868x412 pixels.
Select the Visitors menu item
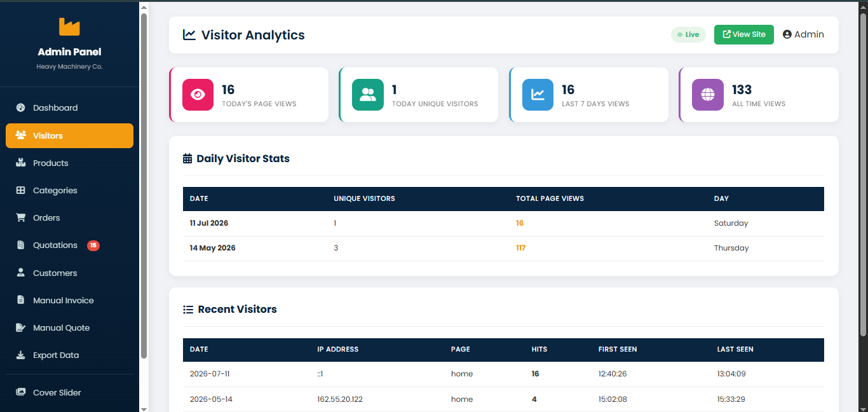(69, 135)
